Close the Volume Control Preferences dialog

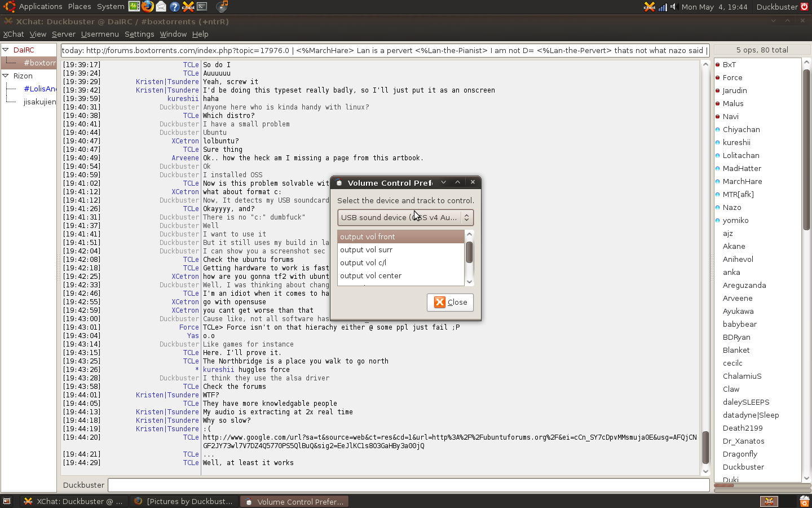pyautogui.click(x=450, y=303)
